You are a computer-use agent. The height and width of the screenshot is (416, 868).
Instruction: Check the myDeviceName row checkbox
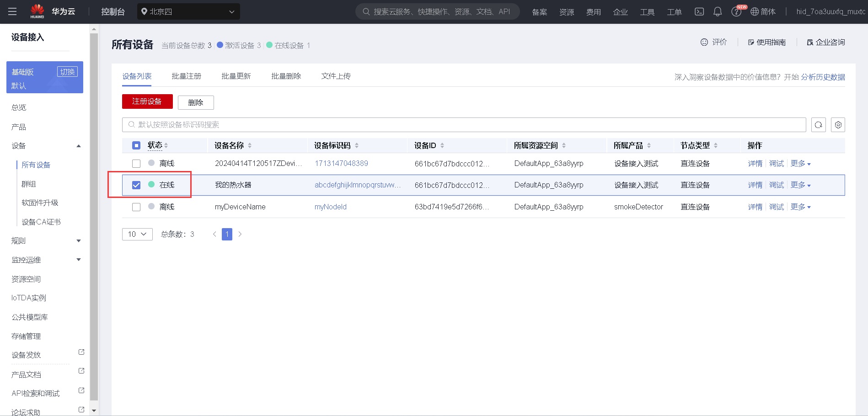[136, 207]
